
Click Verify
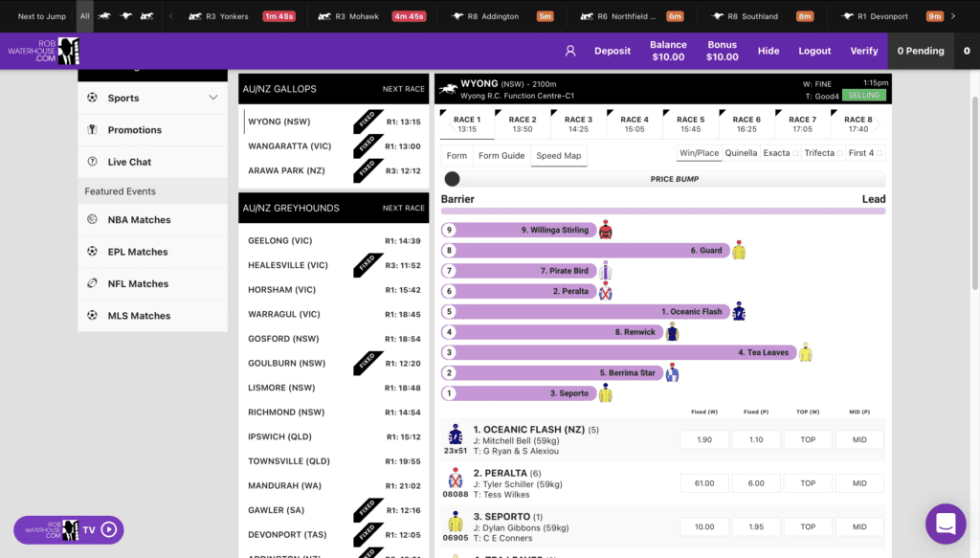[x=864, y=52]
